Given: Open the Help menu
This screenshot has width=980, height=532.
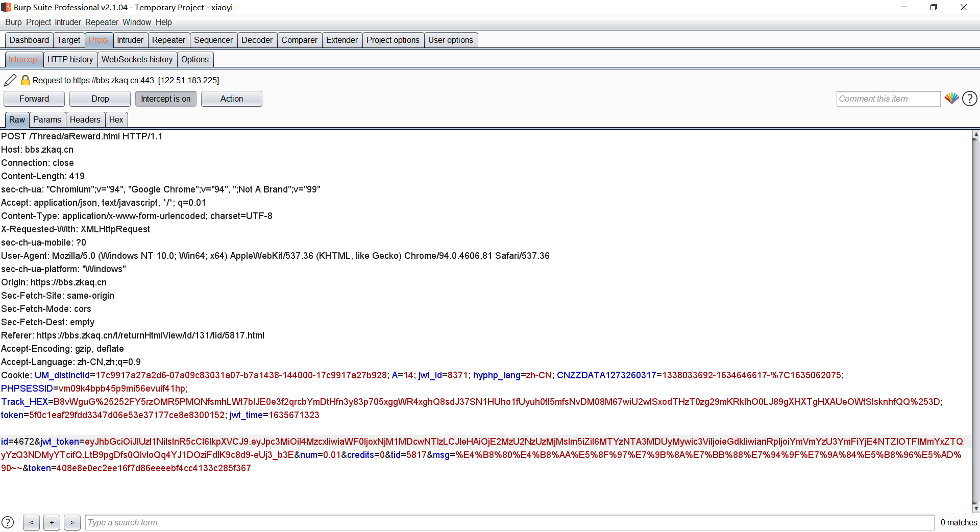Looking at the screenshot, I should point(163,22).
